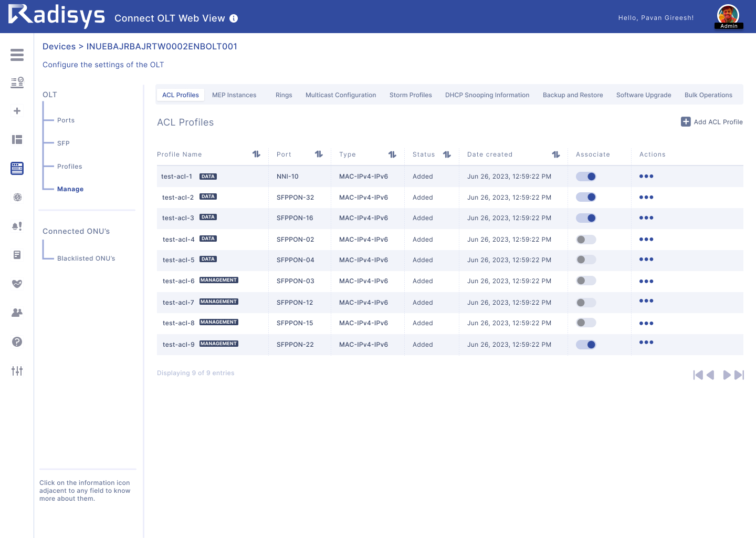
Task: Select the task status sidebar icon
Action: click(x=17, y=82)
